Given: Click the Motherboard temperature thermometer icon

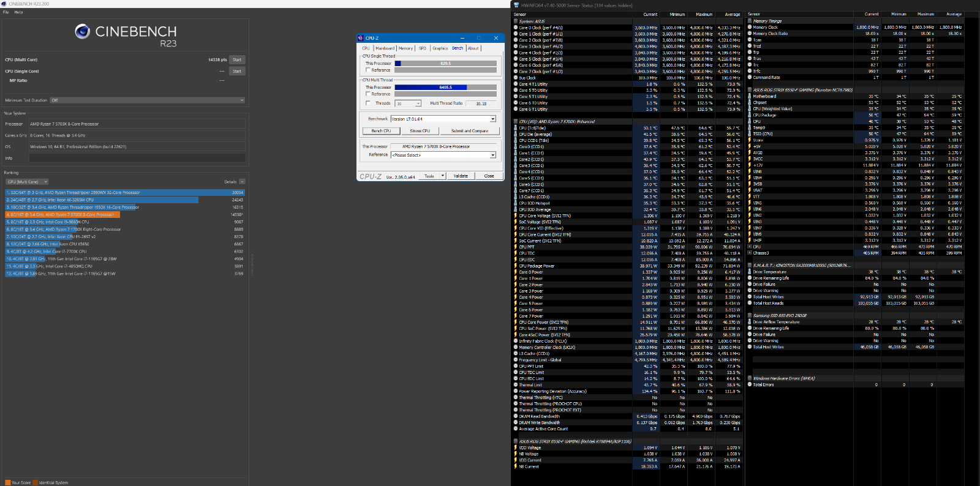Looking at the screenshot, I should pyautogui.click(x=750, y=96).
